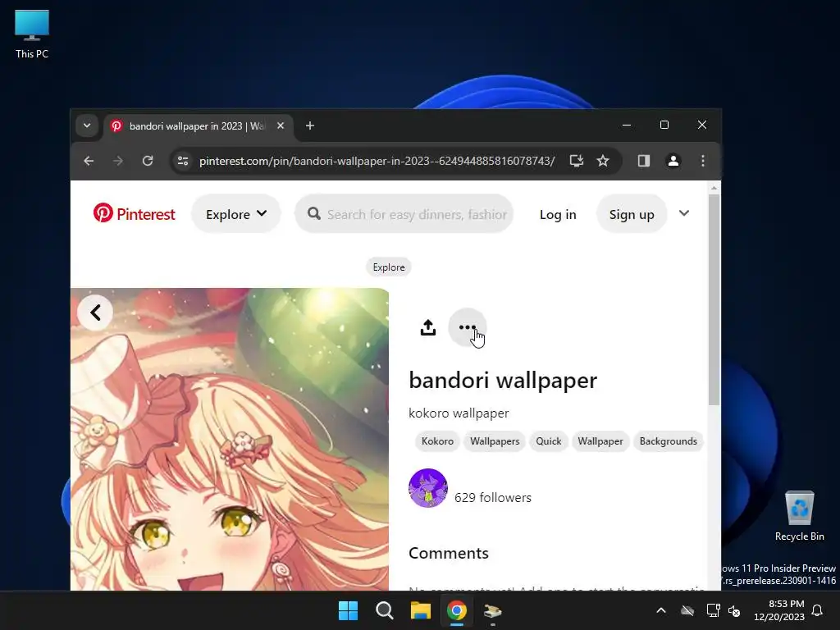Screen dimensions: 840x630
Task: Reload the Pinterest page
Action: pyautogui.click(x=148, y=161)
